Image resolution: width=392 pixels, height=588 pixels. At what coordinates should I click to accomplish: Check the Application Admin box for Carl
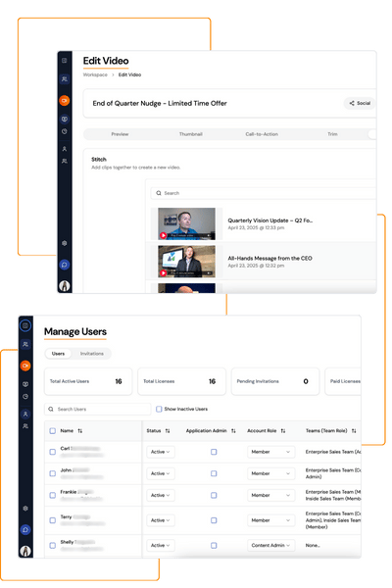(x=214, y=452)
